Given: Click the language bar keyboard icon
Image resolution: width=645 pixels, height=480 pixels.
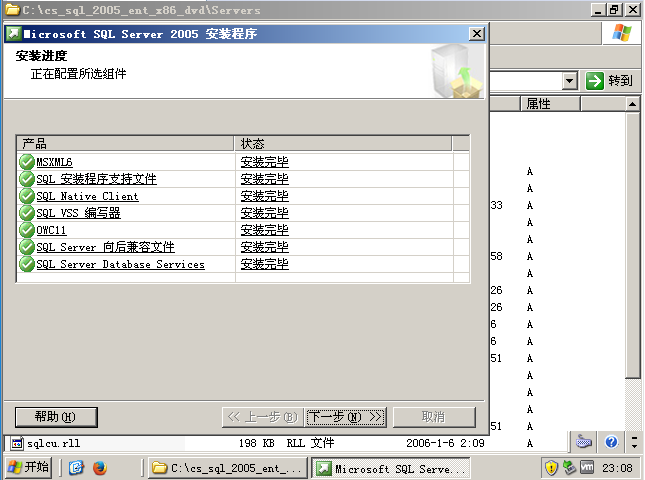Looking at the screenshot, I should pos(584,442).
